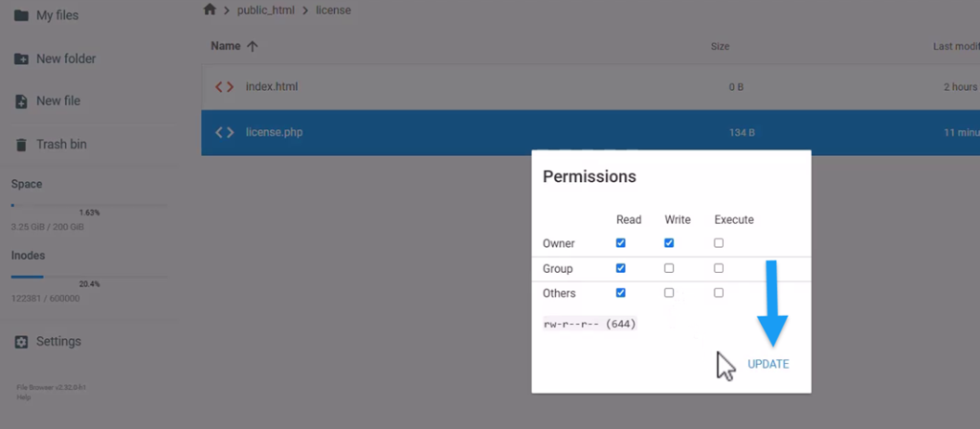Enable Group Execute permission

719,268
